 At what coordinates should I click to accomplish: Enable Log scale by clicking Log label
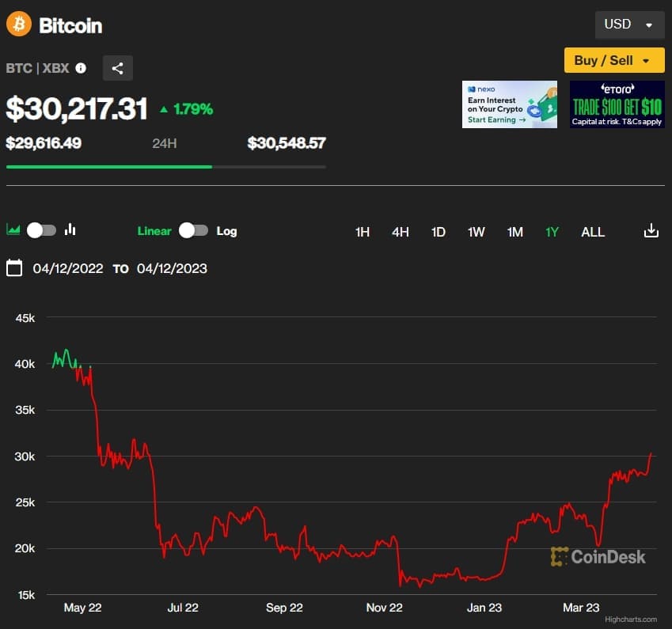click(x=226, y=231)
